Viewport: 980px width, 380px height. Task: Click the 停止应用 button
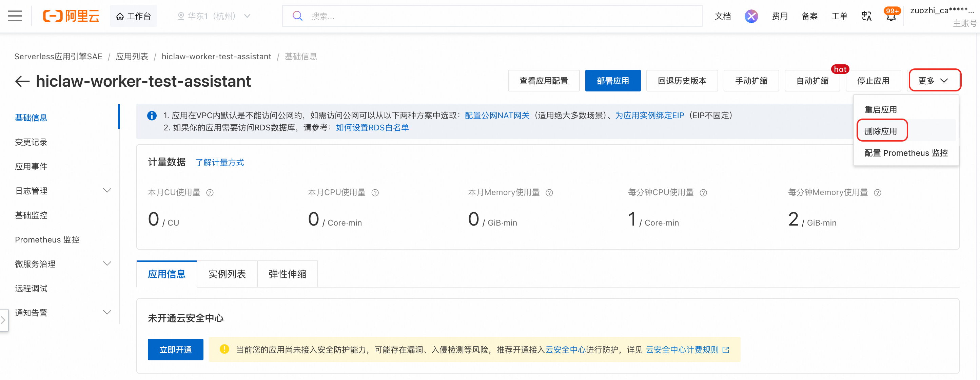[x=873, y=81]
